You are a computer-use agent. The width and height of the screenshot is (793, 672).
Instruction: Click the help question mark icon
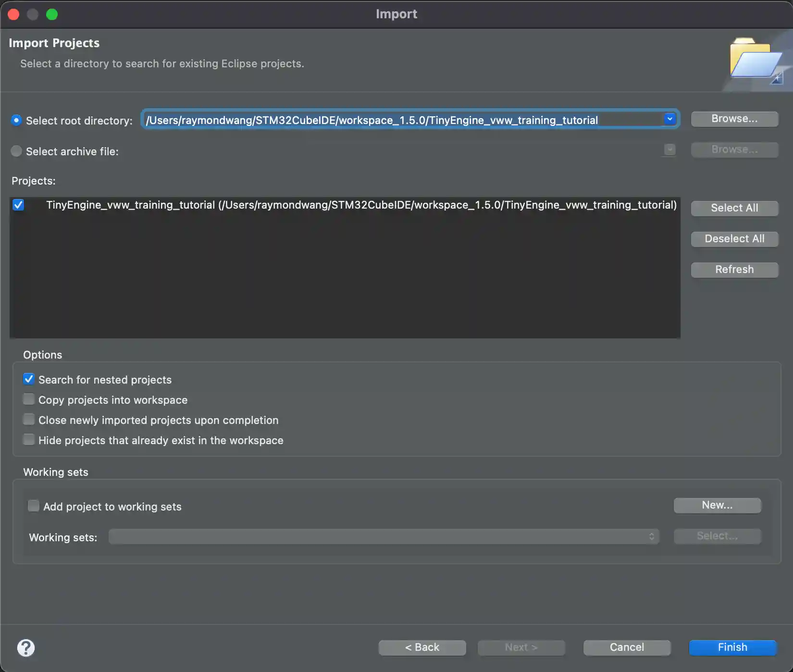[26, 647]
